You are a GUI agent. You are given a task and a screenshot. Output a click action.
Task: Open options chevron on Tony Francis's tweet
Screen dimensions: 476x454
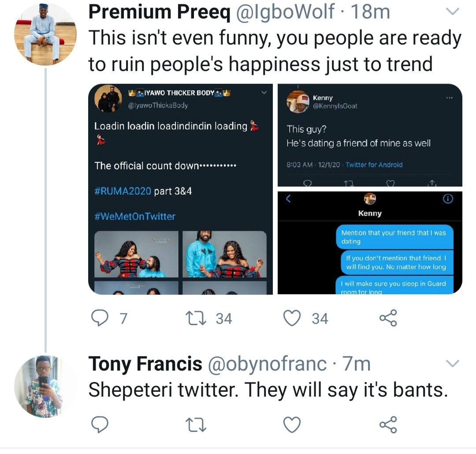click(x=453, y=364)
